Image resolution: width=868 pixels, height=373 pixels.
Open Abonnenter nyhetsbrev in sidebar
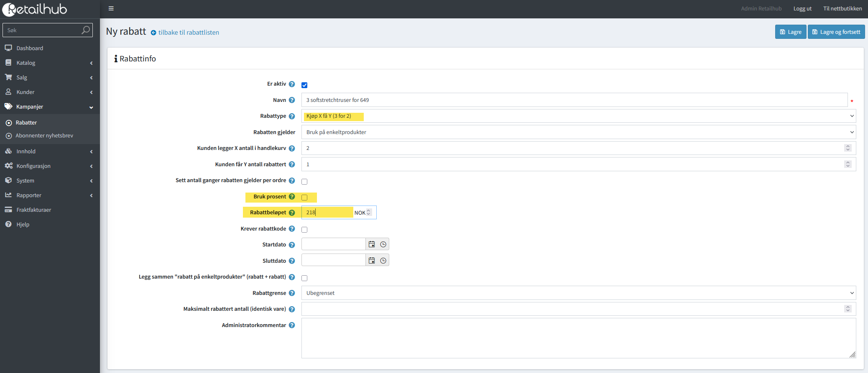tap(44, 136)
